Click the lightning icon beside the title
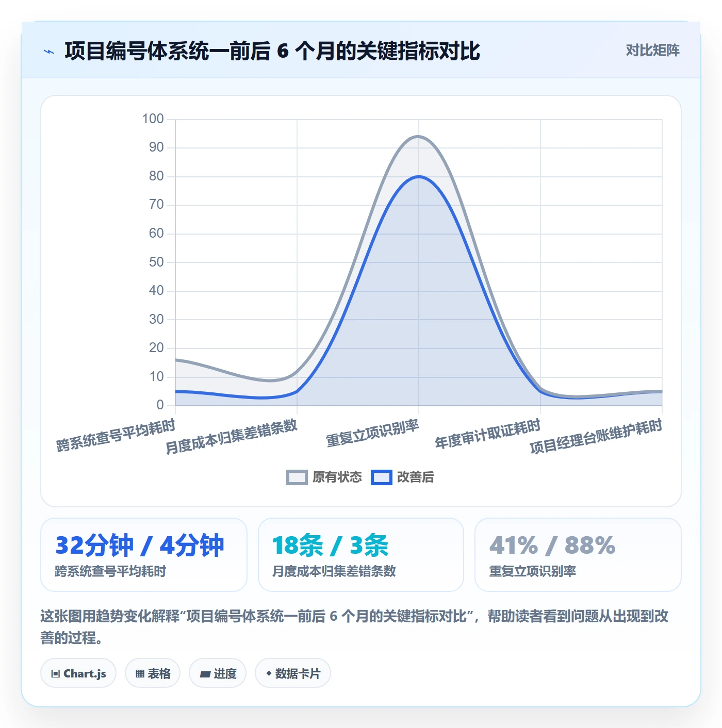Screen dimensions: 722x728 click(49, 52)
